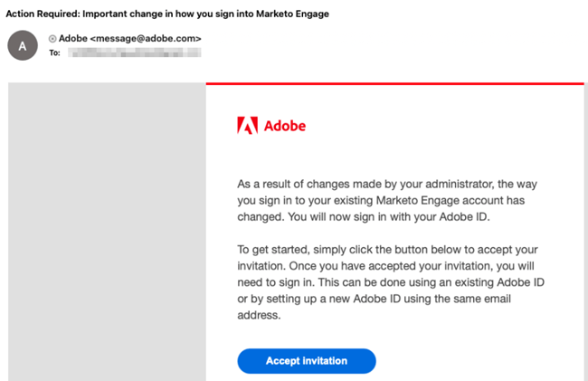Viewport: 588px width, 381px height.
Task: Click the sender avatar with letter A
Action: pos(23,44)
